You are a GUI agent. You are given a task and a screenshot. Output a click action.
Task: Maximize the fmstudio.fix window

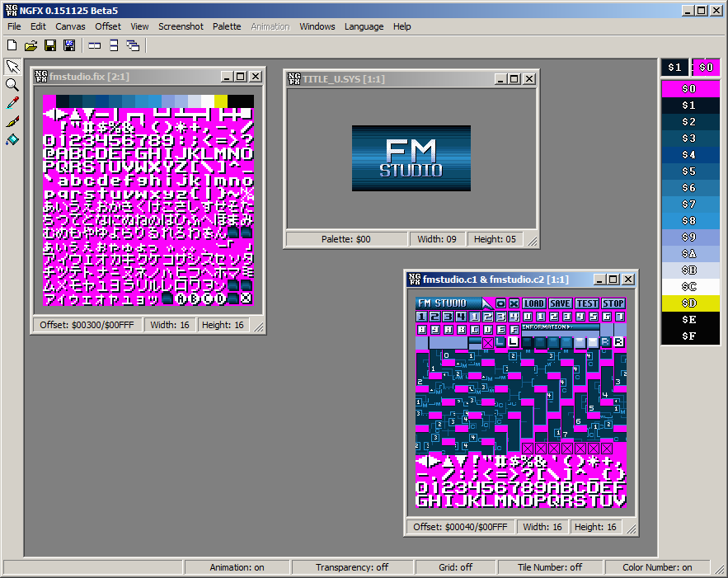[241, 77]
